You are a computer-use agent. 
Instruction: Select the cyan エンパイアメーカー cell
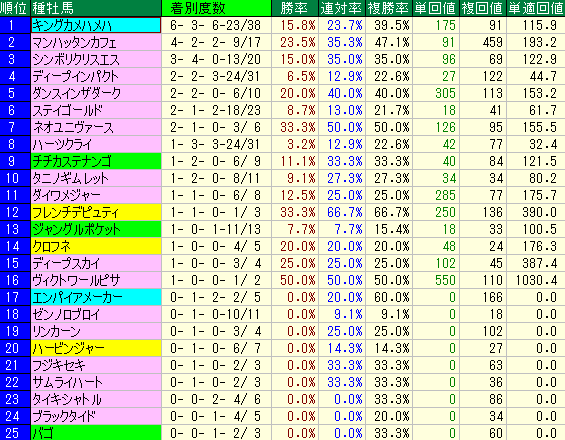click(x=96, y=297)
